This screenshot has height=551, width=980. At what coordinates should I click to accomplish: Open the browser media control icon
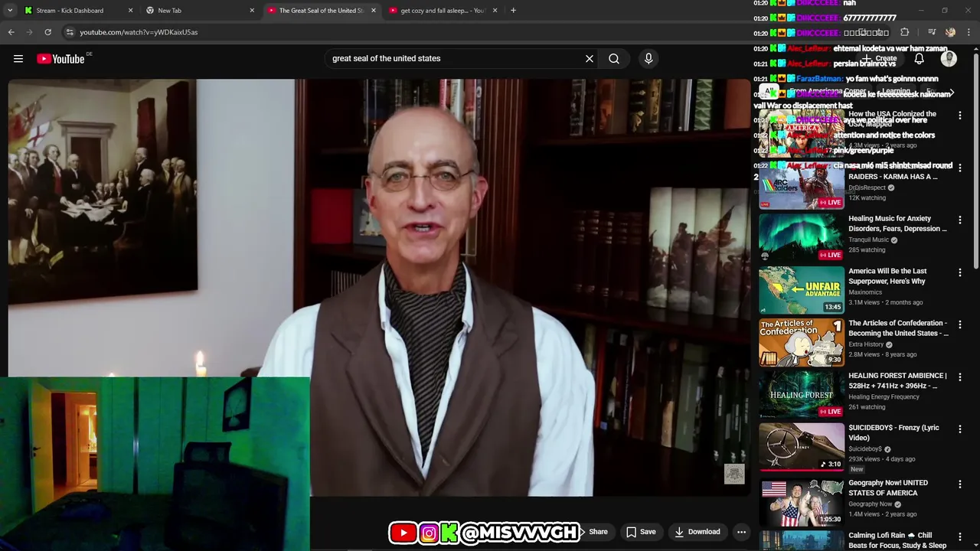click(x=932, y=32)
